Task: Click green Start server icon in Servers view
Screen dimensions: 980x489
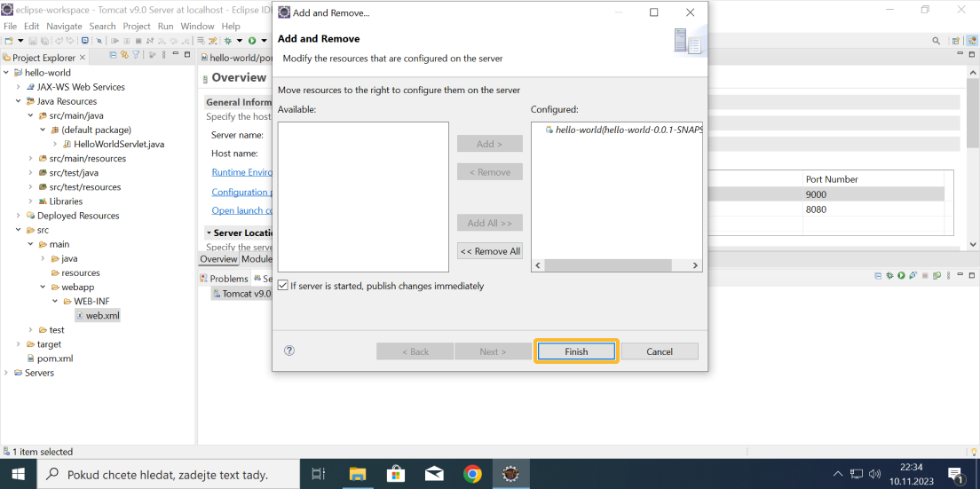Action: tap(901, 275)
